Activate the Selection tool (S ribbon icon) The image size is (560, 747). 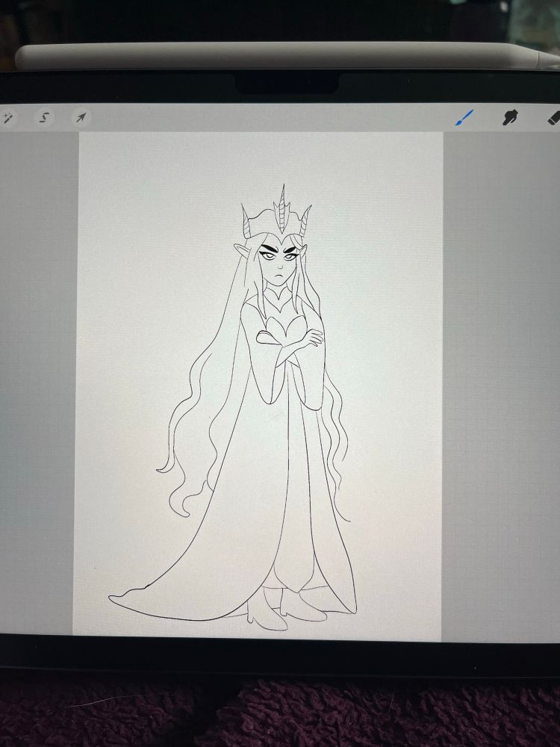click(x=44, y=117)
